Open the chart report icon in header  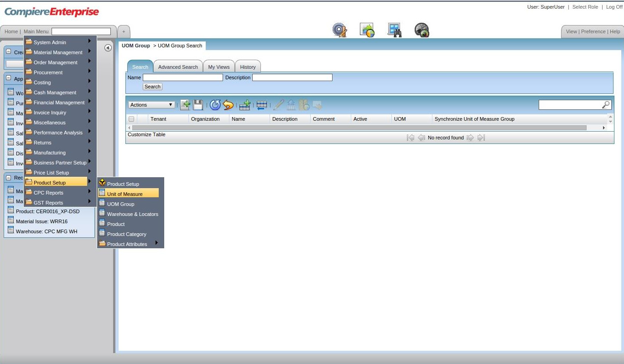click(367, 30)
